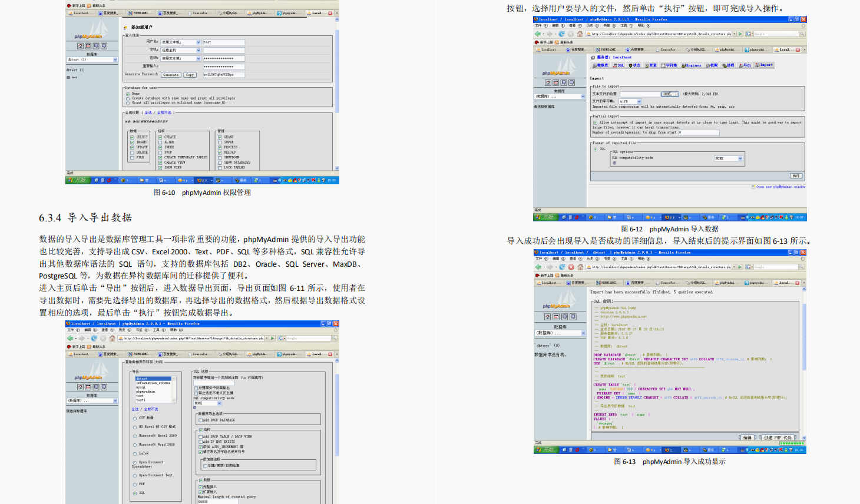Click 开始 start button in Figure 6-10 taskbar
Viewport: 860px width, 504px height.
[77, 180]
